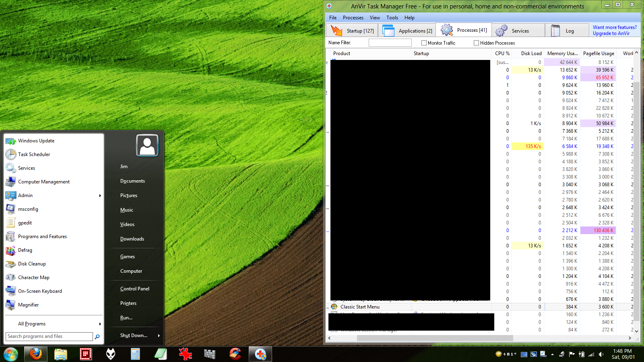The width and height of the screenshot is (644, 362).
Task: Enable the Monitor Traffic checkbox
Action: pos(424,43)
